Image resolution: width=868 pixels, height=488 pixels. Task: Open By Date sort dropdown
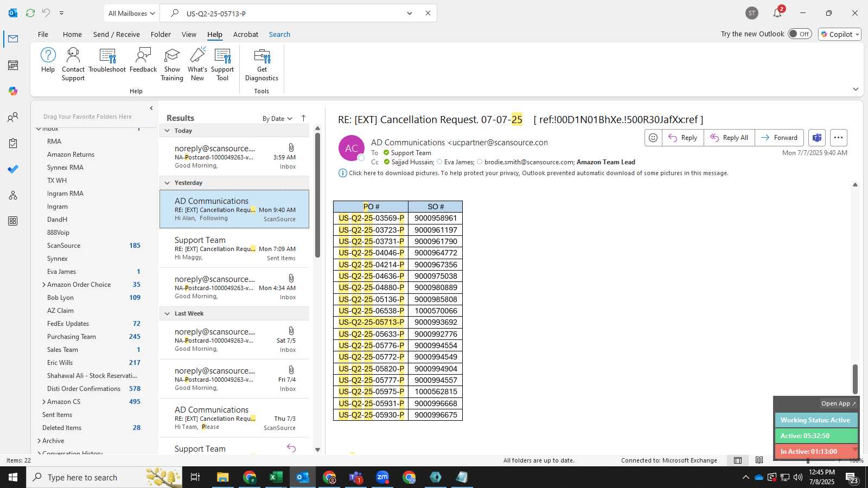[277, 119]
